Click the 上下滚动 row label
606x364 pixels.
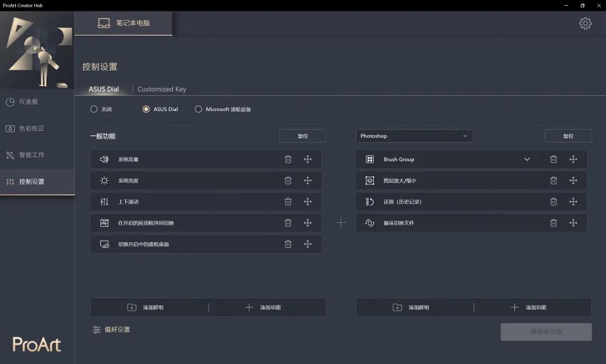(128, 202)
